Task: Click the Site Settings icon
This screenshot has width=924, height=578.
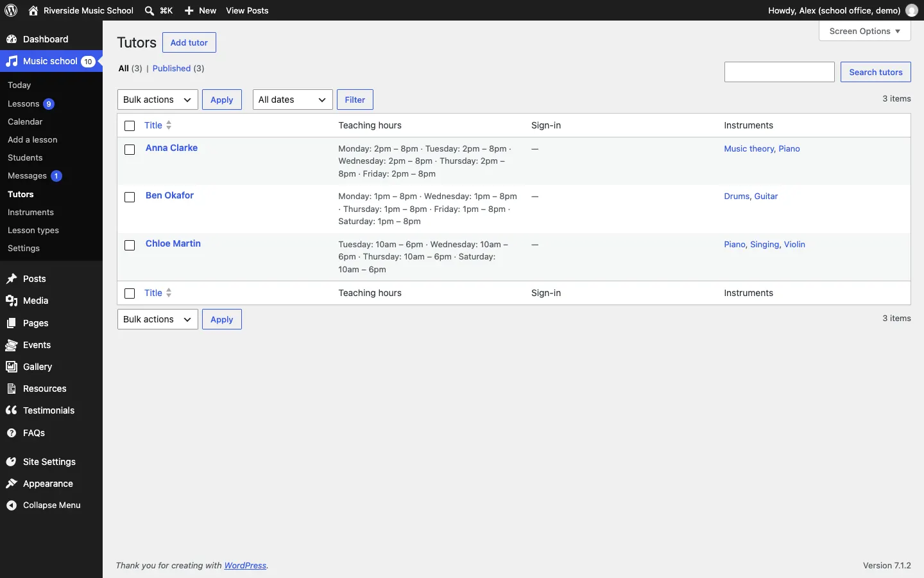Action: click(12, 462)
